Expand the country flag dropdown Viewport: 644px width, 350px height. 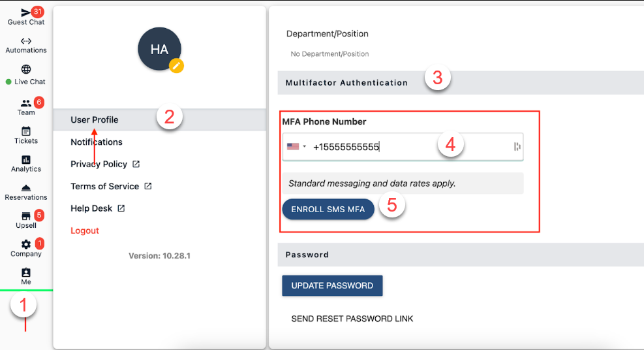(x=296, y=147)
